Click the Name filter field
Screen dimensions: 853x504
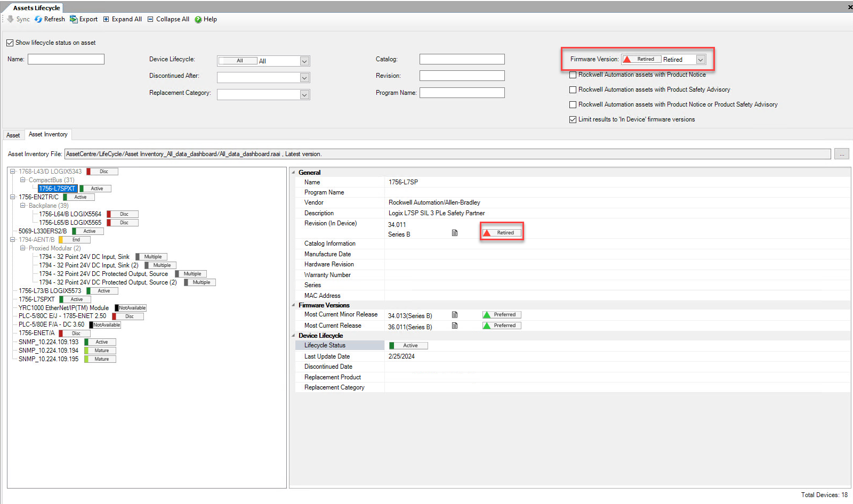(x=66, y=59)
